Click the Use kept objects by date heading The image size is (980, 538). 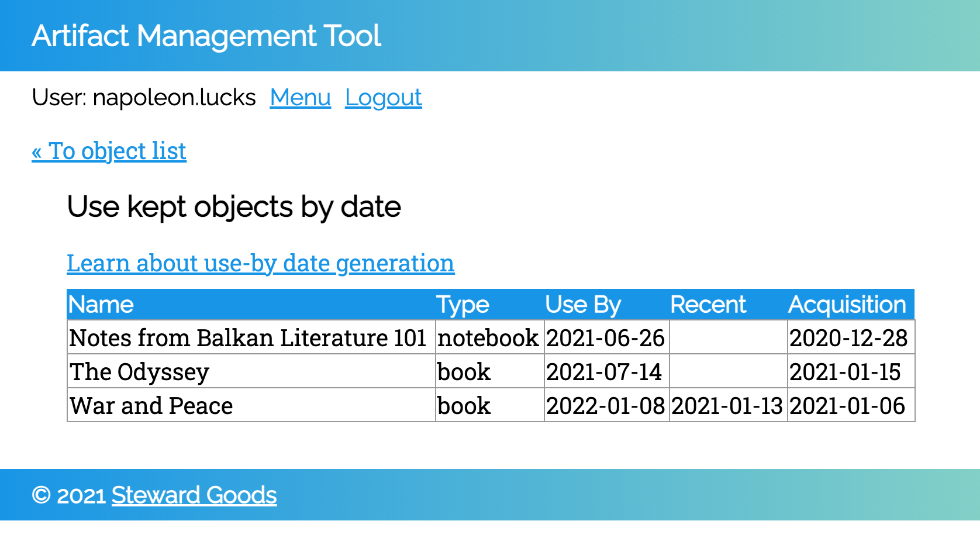tap(234, 207)
